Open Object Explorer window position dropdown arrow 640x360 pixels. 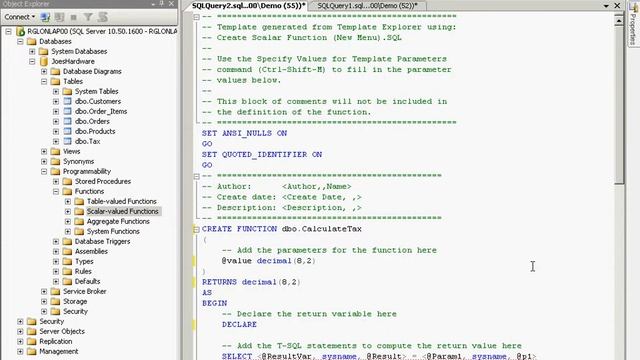(x=153, y=4)
